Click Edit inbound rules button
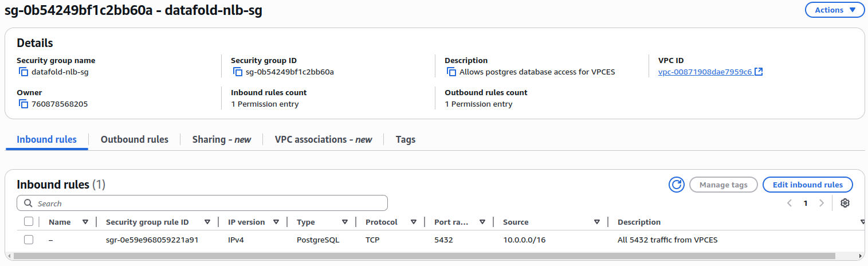The width and height of the screenshot is (868, 266). [x=808, y=185]
